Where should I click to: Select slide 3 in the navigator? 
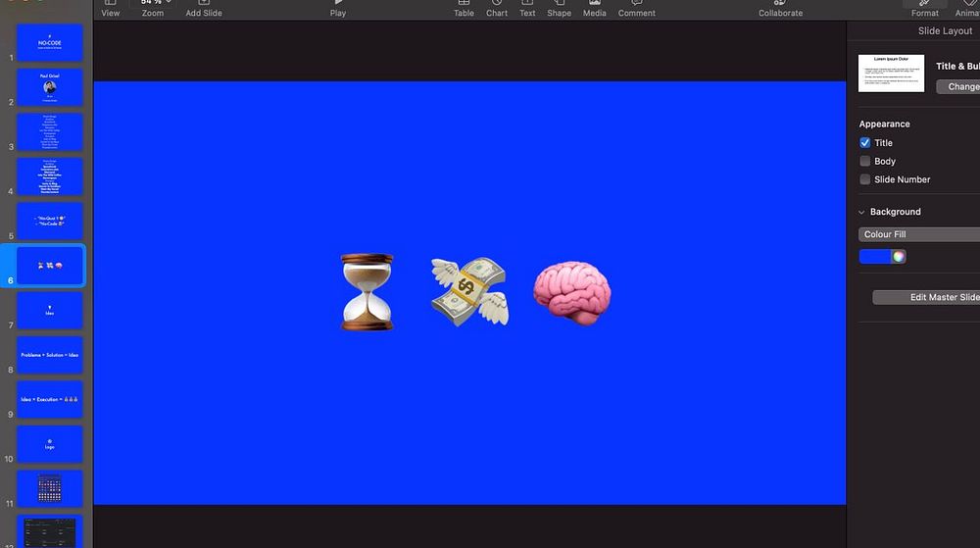tap(49, 131)
